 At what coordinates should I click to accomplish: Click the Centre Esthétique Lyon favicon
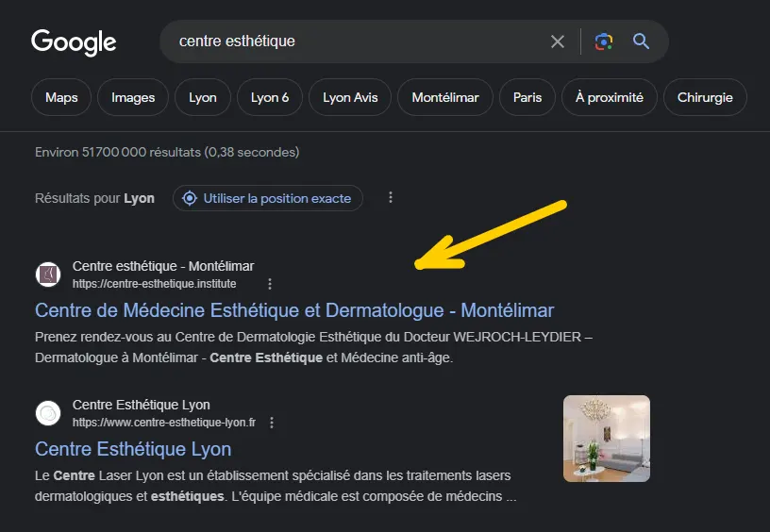(x=48, y=413)
